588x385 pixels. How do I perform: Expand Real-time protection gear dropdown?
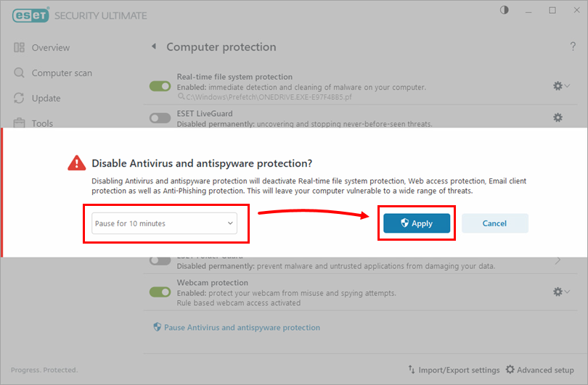click(x=561, y=86)
